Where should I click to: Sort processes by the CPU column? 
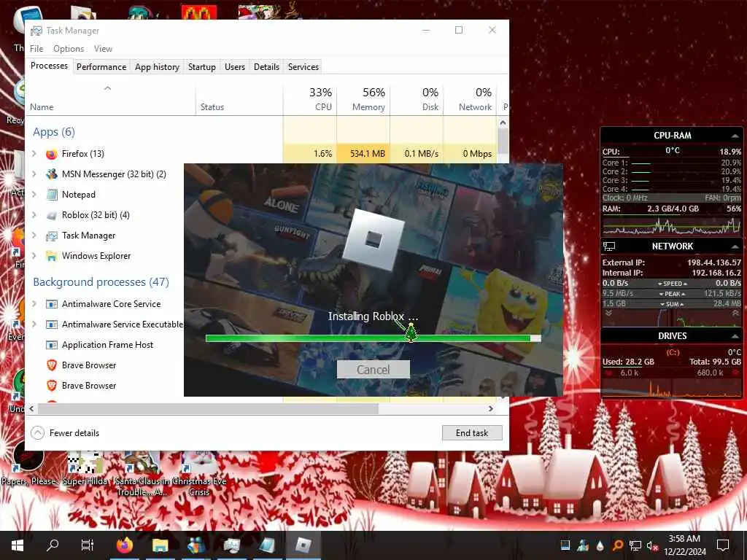[310, 99]
